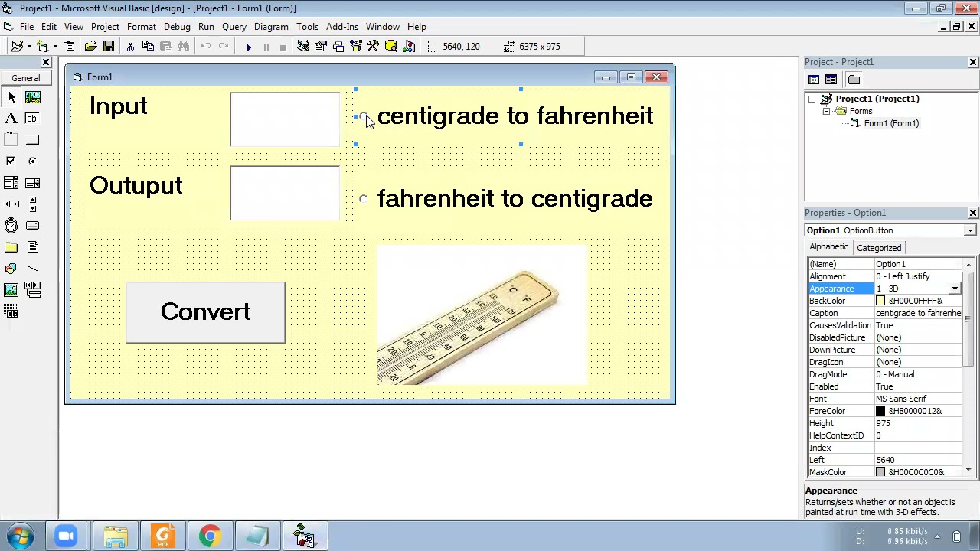
Task: Open the Format menu
Action: click(x=142, y=27)
